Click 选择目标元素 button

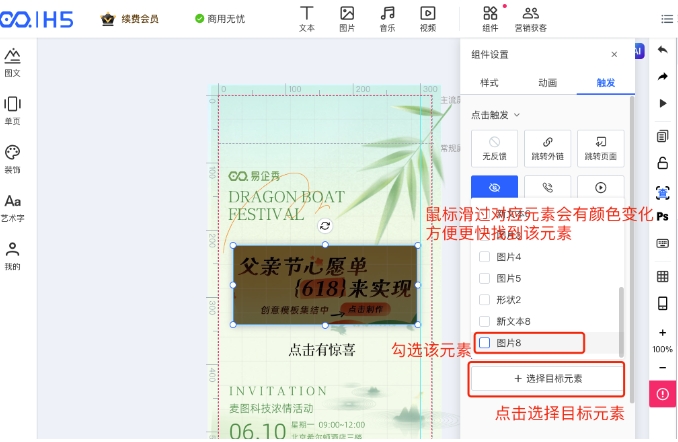click(547, 379)
